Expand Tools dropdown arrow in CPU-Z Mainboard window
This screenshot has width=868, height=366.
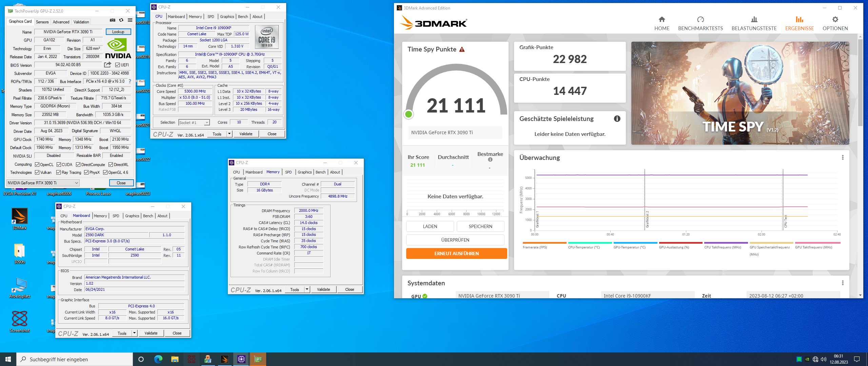[x=134, y=333]
